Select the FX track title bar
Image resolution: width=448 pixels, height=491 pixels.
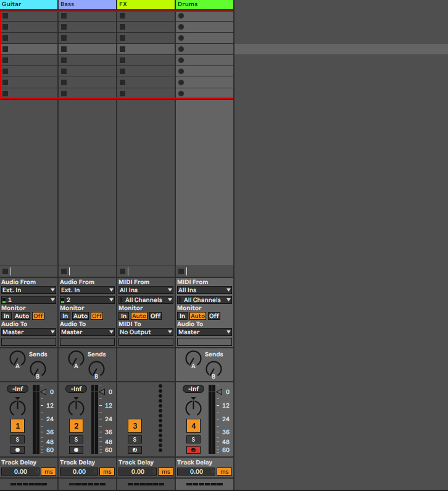[x=146, y=4]
